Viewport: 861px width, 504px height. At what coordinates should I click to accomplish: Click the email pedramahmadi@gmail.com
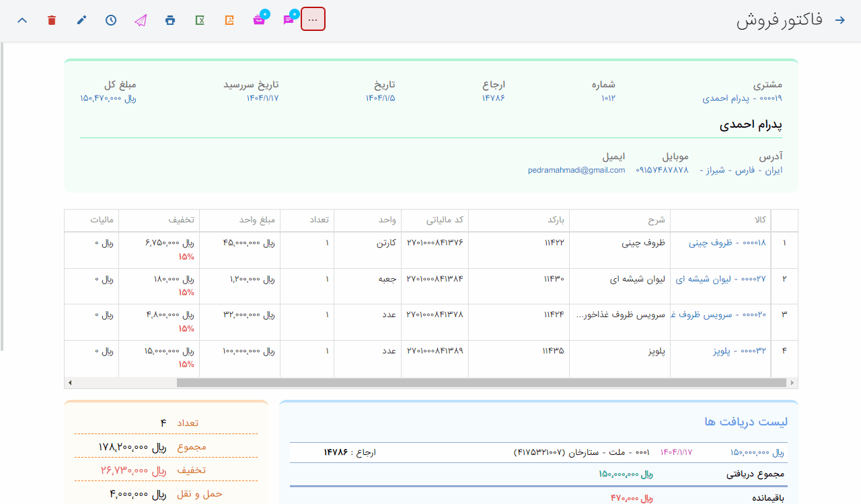tap(576, 170)
